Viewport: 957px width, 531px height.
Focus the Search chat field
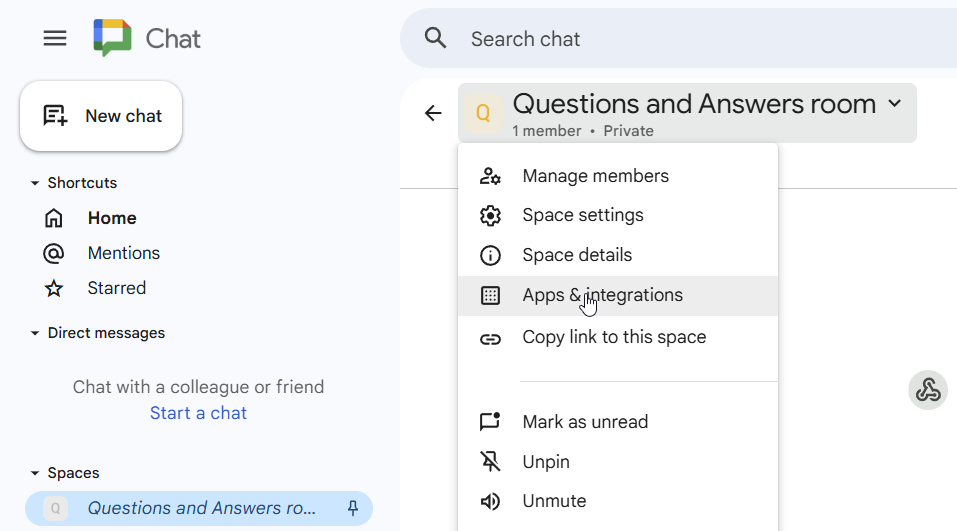pos(677,38)
